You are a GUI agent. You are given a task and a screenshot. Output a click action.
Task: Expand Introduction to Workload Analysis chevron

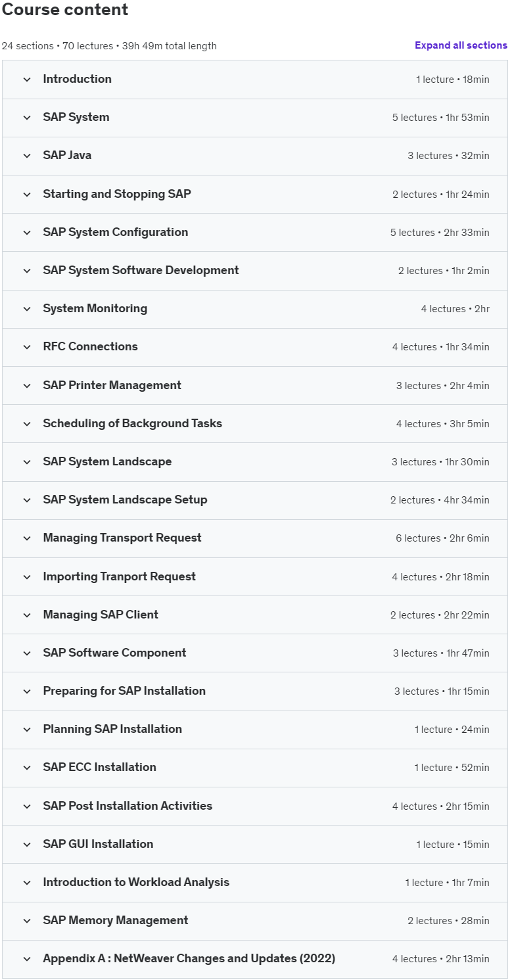point(27,883)
